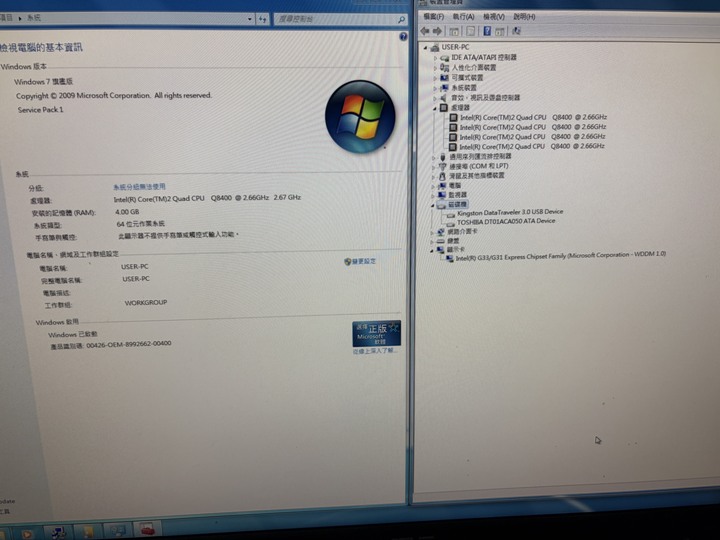This screenshot has width=720, height=540.
Task: Open the 執行(A) menu in Device Manager
Action: tap(463, 17)
